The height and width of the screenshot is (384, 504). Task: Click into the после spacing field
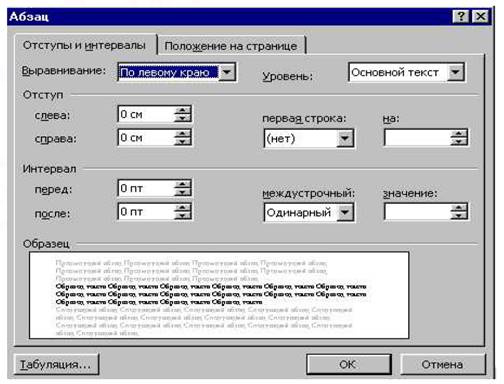click(146, 212)
